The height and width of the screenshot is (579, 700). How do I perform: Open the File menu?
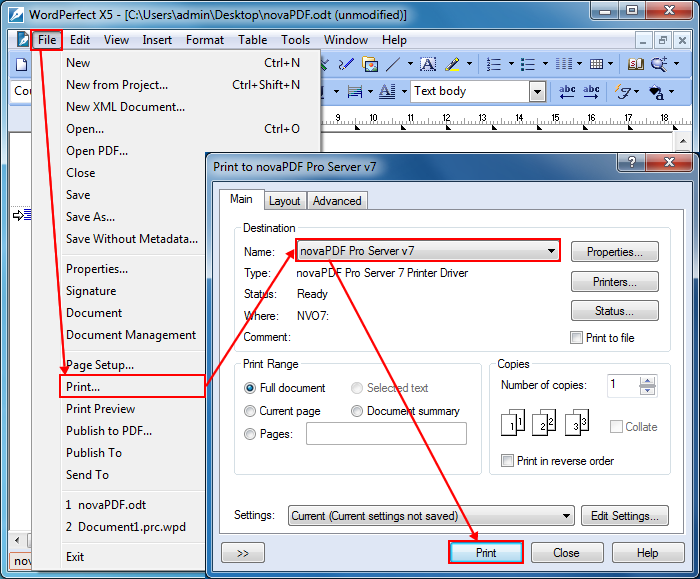tap(47, 40)
